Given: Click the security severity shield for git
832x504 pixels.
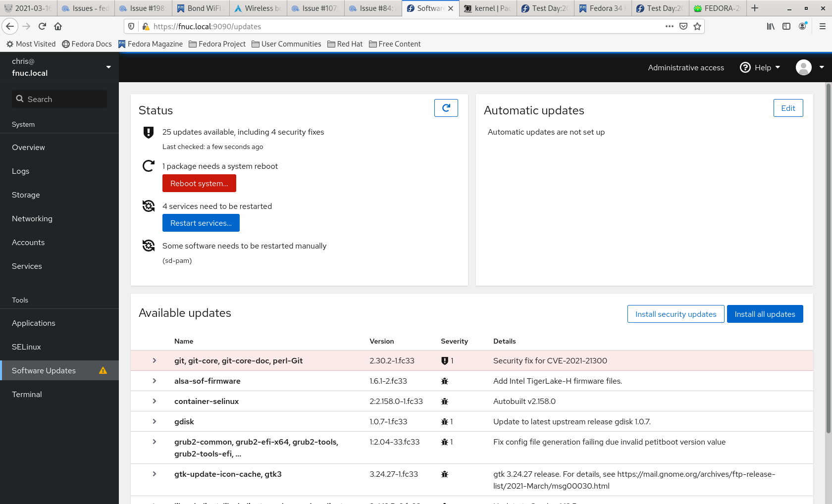Looking at the screenshot, I should click(x=445, y=361).
